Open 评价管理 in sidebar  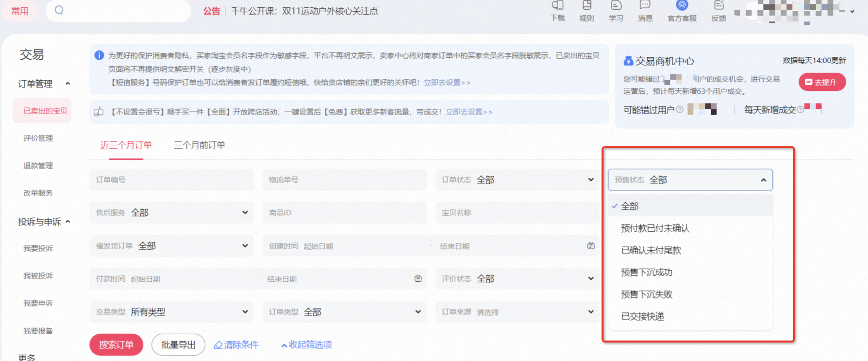coord(38,138)
